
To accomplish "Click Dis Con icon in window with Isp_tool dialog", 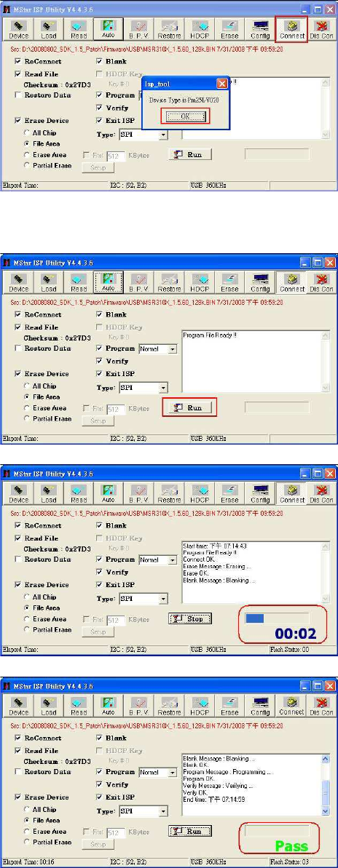I will click(321, 31).
